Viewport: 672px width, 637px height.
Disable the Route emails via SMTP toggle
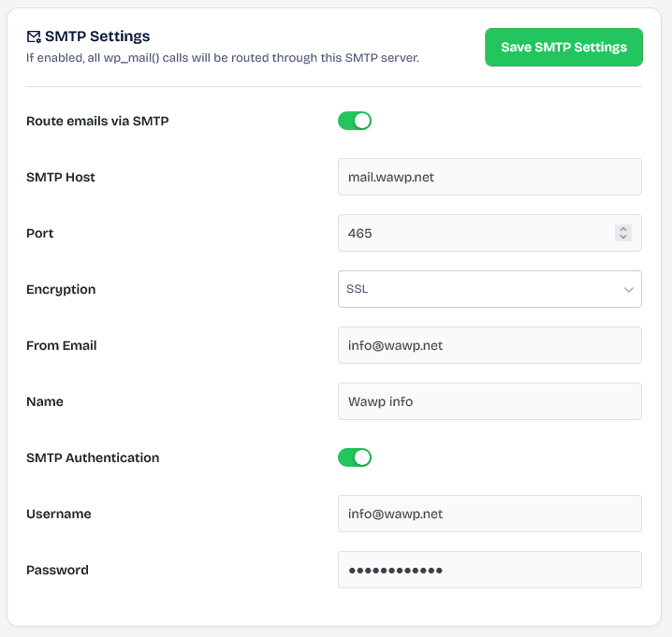pyautogui.click(x=355, y=121)
